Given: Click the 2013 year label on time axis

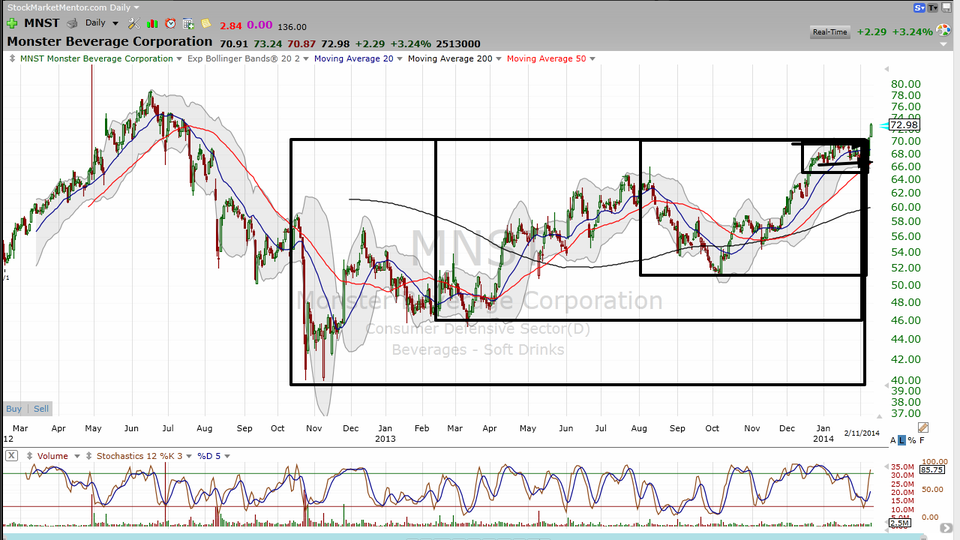Looking at the screenshot, I should tap(385, 438).
